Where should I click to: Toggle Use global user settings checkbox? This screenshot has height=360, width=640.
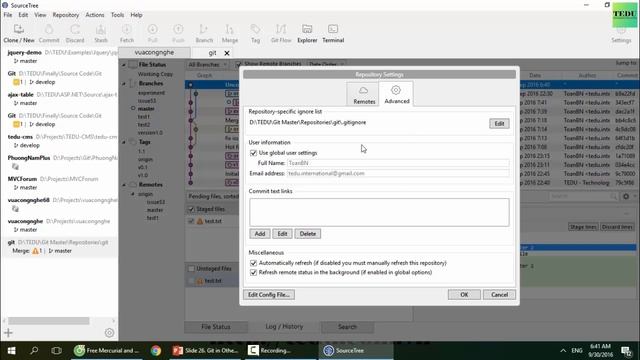tap(253, 153)
